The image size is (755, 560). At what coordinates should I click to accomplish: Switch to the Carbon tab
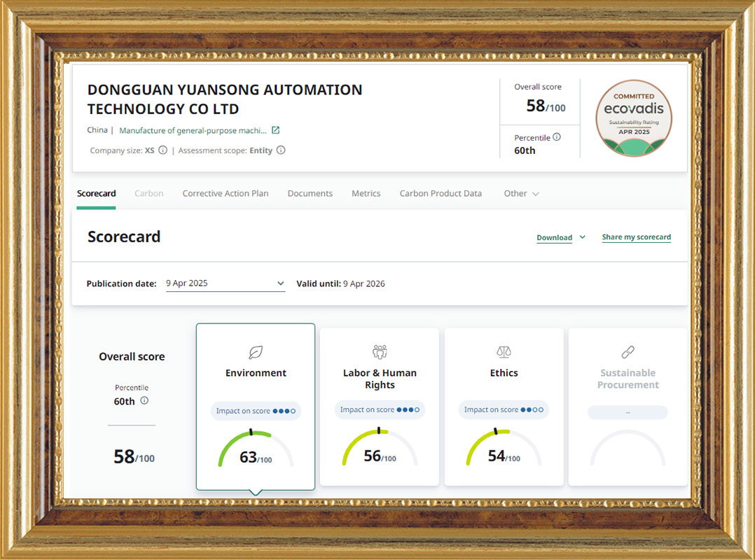coord(148,193)
